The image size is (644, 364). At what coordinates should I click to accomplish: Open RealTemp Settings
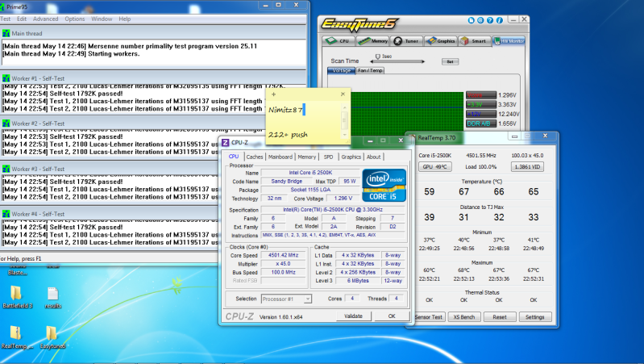(534, 317)
